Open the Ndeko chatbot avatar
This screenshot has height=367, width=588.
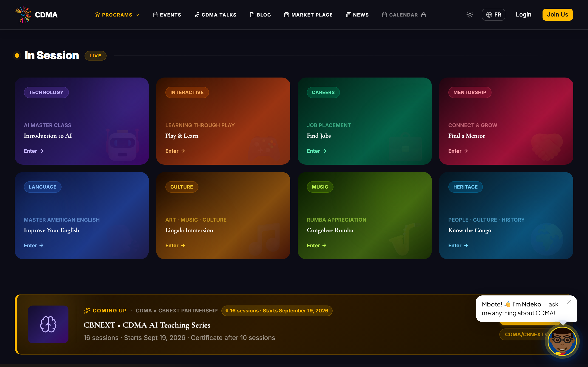(562, 341)
